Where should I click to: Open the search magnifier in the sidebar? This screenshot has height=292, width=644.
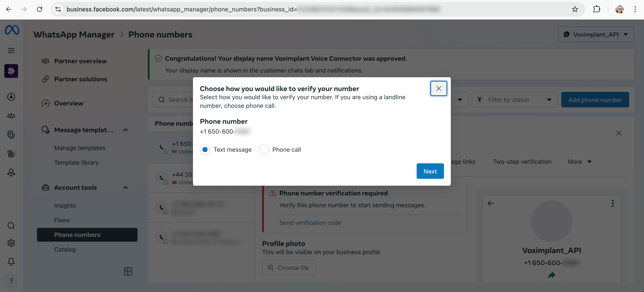[x=11, y=226]
